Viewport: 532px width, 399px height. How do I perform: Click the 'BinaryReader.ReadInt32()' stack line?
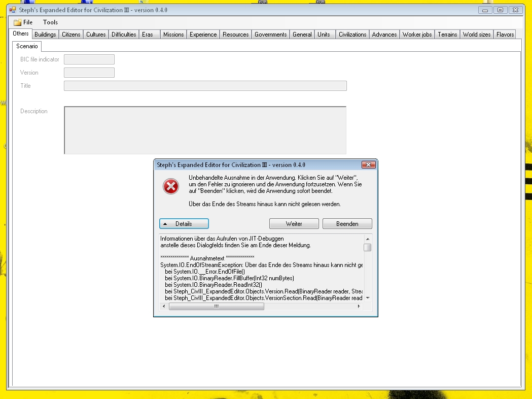click(214, 285)
